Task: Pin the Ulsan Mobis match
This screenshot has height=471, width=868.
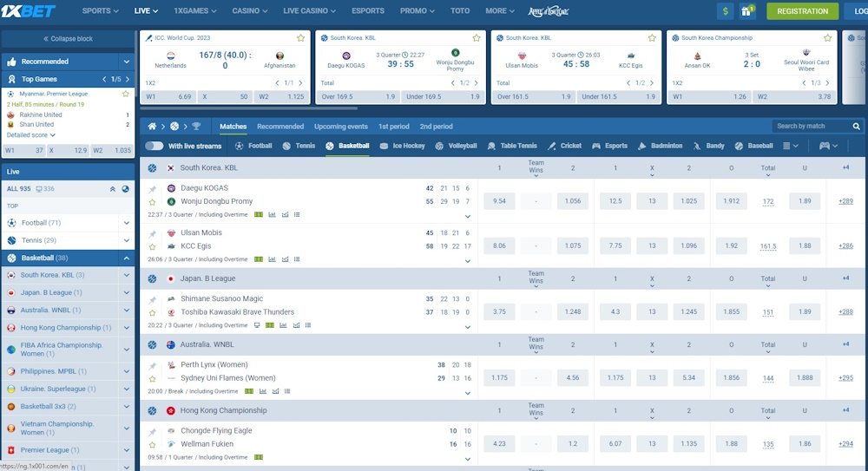Action: 152,234
